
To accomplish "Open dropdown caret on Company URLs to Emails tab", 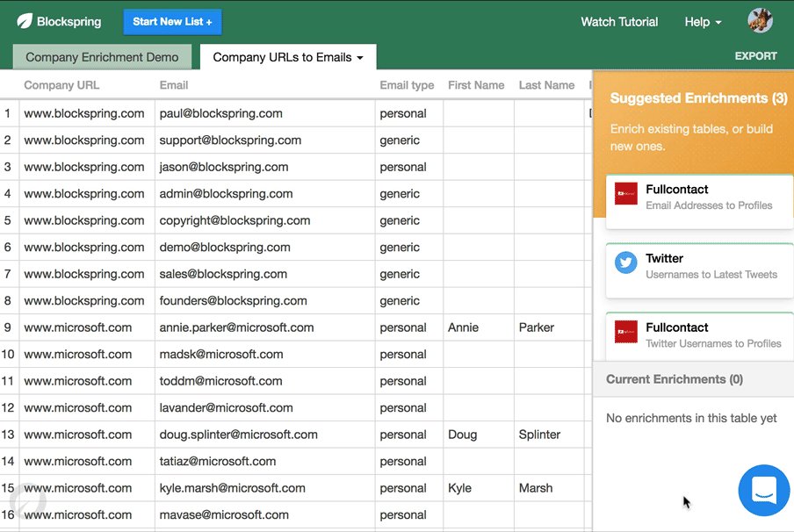I will pyautogui.click(x=360, y=58).
